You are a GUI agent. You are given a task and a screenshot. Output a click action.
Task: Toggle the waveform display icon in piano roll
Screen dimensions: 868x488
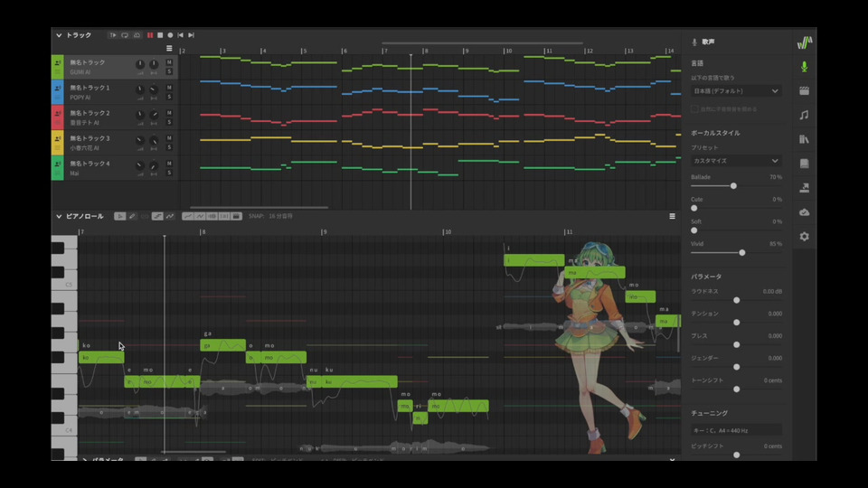(212, 216)
